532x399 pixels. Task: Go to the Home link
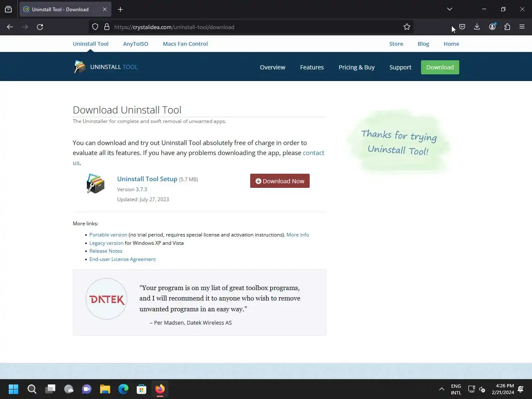[451, 44]
